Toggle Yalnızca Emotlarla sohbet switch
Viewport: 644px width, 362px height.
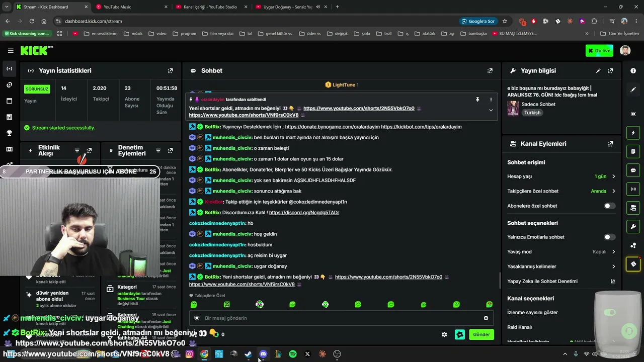609,237
